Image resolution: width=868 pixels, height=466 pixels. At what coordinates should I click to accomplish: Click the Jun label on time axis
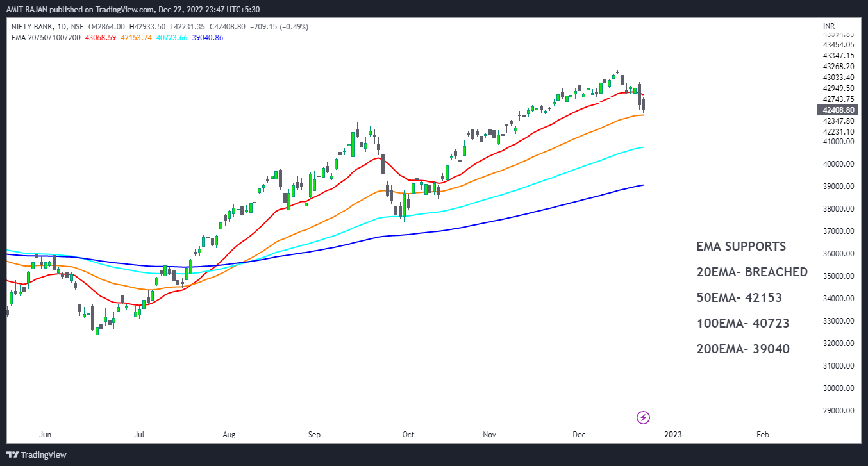(45, 435)
